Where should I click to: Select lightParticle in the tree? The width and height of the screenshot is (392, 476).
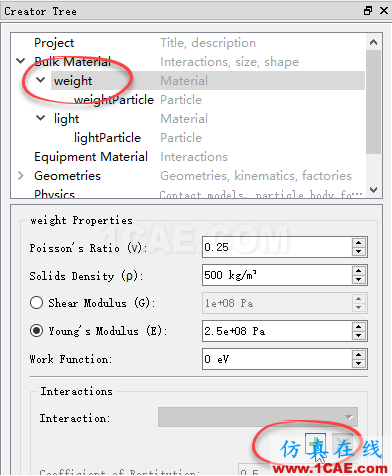[x=107, y=138]
